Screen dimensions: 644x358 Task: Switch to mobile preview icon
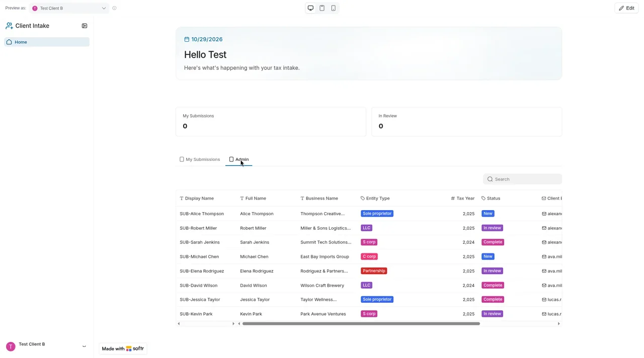coord(333,8)
